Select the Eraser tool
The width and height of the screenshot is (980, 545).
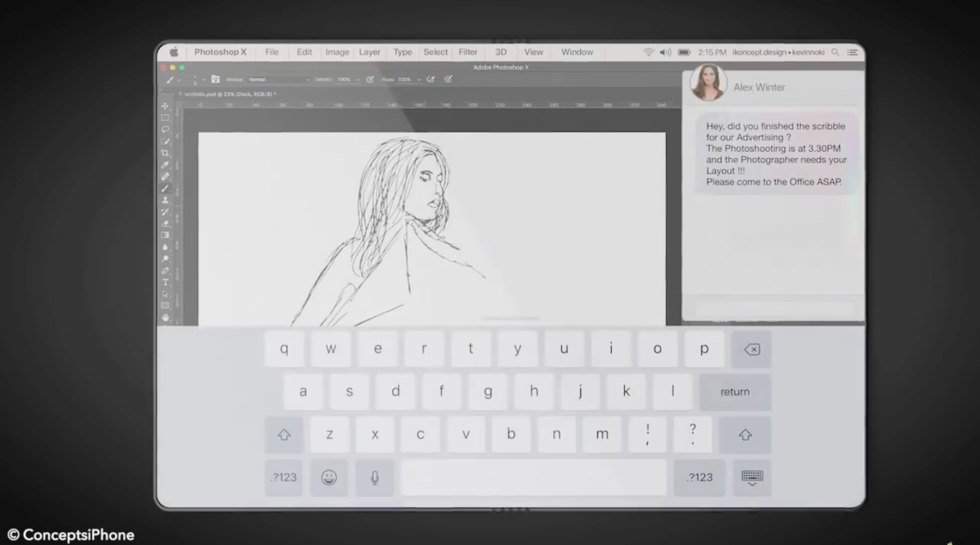[x=165, y=223]
